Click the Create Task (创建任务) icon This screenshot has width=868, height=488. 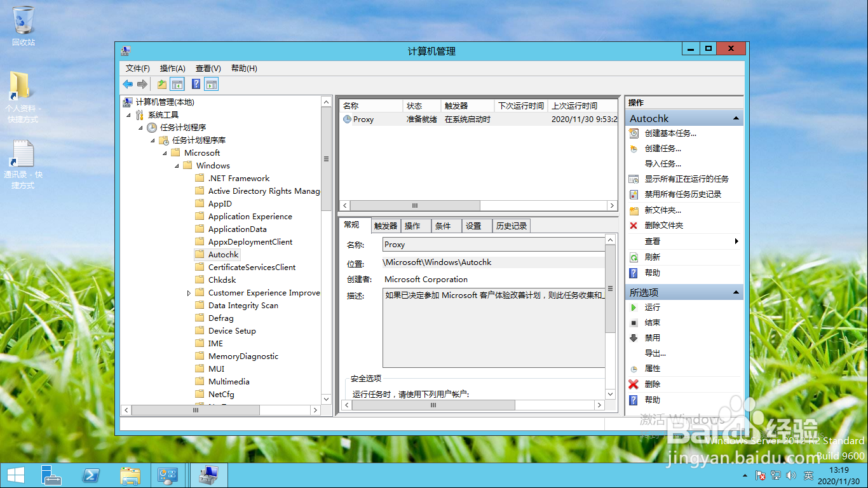click(634, 149)
